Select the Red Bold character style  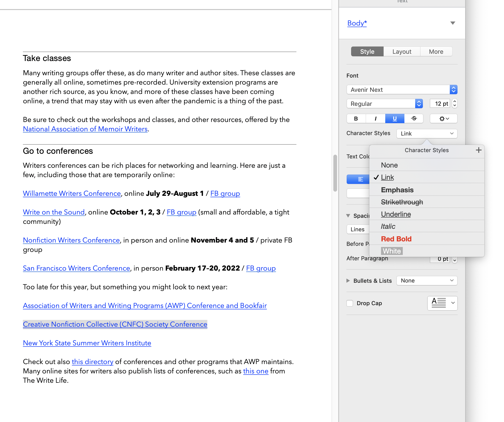click(396, 239)
